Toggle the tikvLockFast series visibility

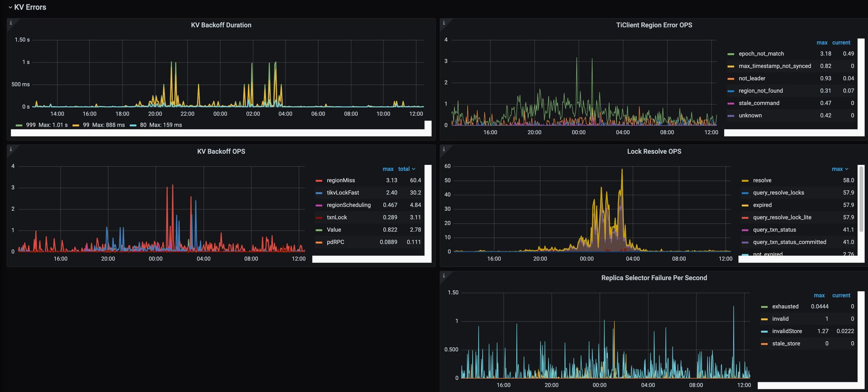pos(342,193)
